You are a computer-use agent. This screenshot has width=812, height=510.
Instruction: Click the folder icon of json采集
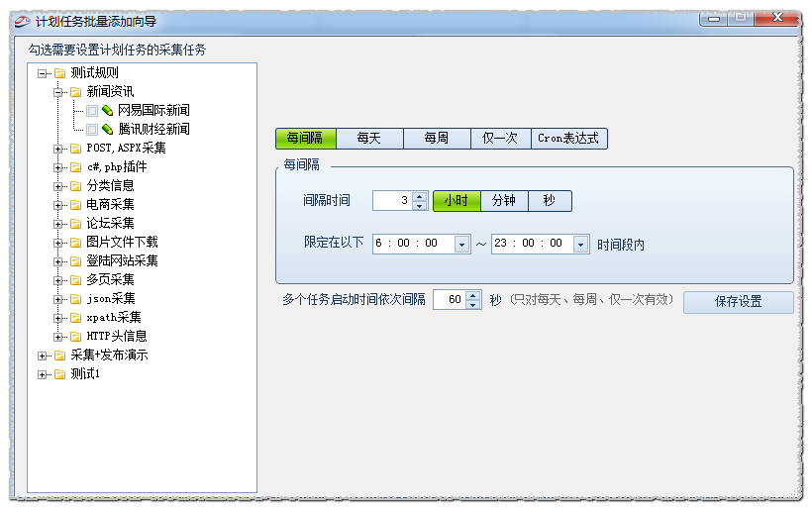point(75,299)
